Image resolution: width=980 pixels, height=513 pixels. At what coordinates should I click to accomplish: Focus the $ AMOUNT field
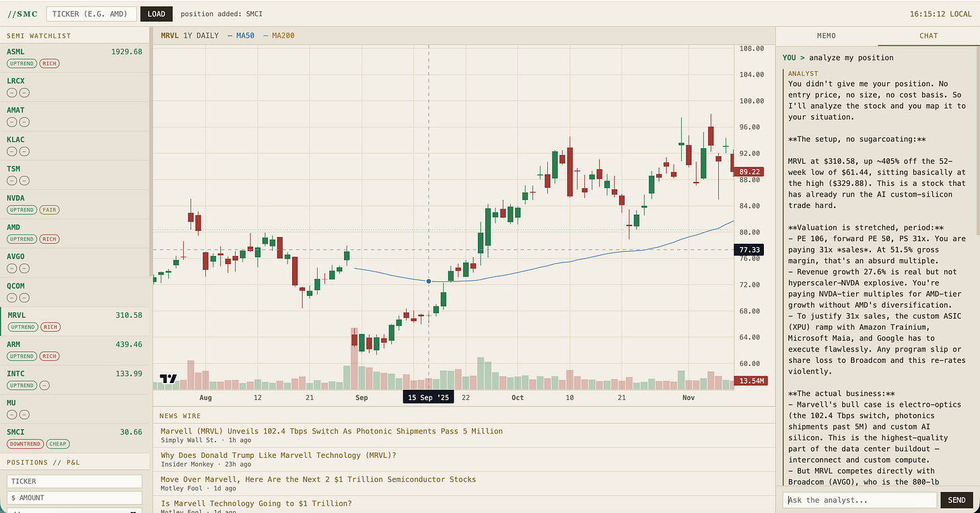74,498
